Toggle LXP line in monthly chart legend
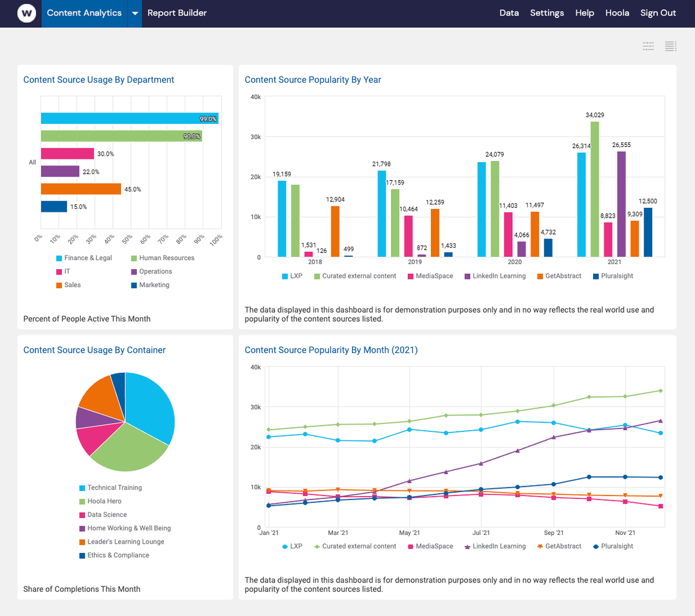The image size is (695, 616). pos(292,547)
